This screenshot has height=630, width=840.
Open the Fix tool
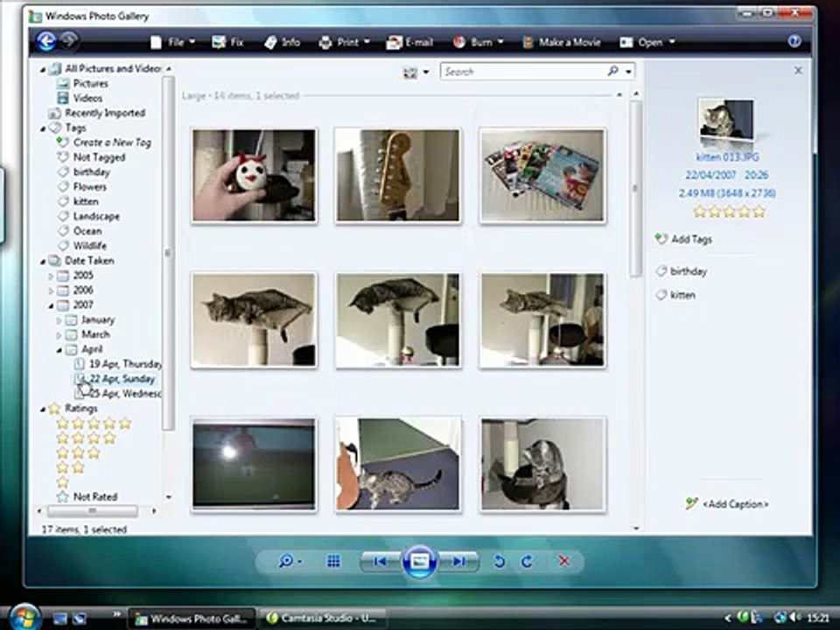(x=227, y=42)
